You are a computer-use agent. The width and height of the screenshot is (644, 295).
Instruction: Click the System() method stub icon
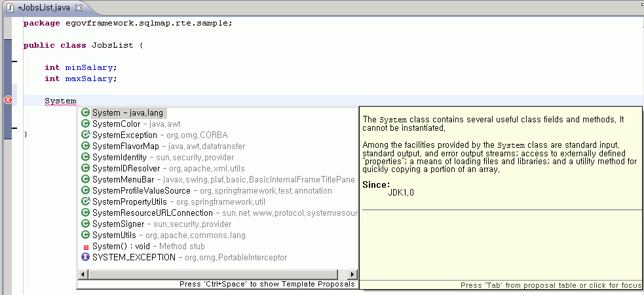(x=85, y=247)
